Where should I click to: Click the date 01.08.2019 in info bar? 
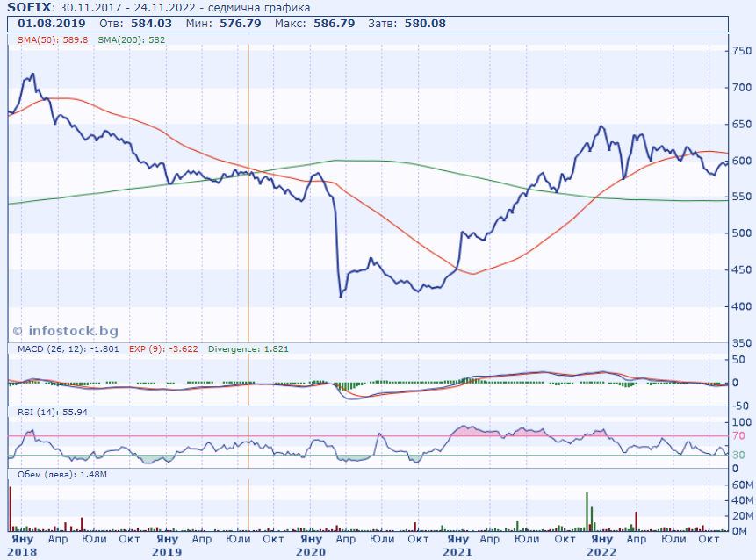click(x=52, y=24)
